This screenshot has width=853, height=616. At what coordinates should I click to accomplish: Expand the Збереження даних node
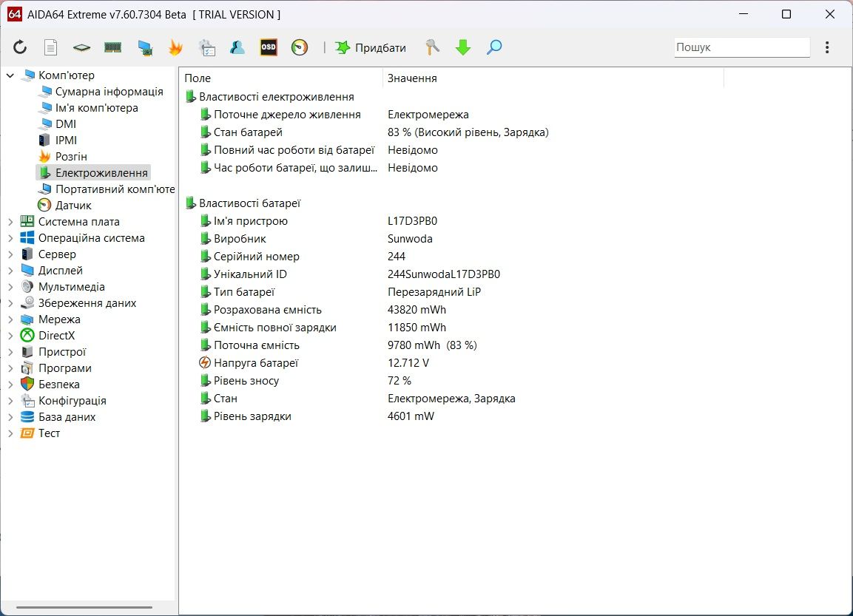(10, 303)
